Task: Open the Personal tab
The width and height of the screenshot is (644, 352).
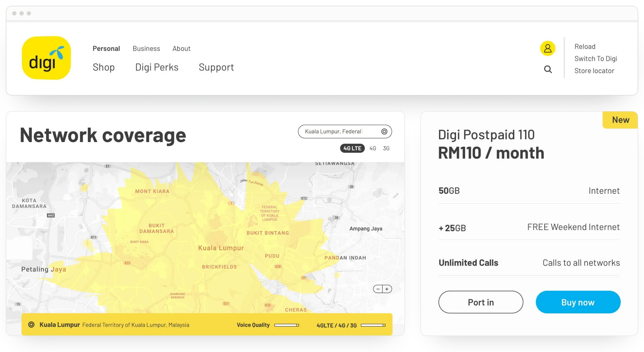Action: 106,48
